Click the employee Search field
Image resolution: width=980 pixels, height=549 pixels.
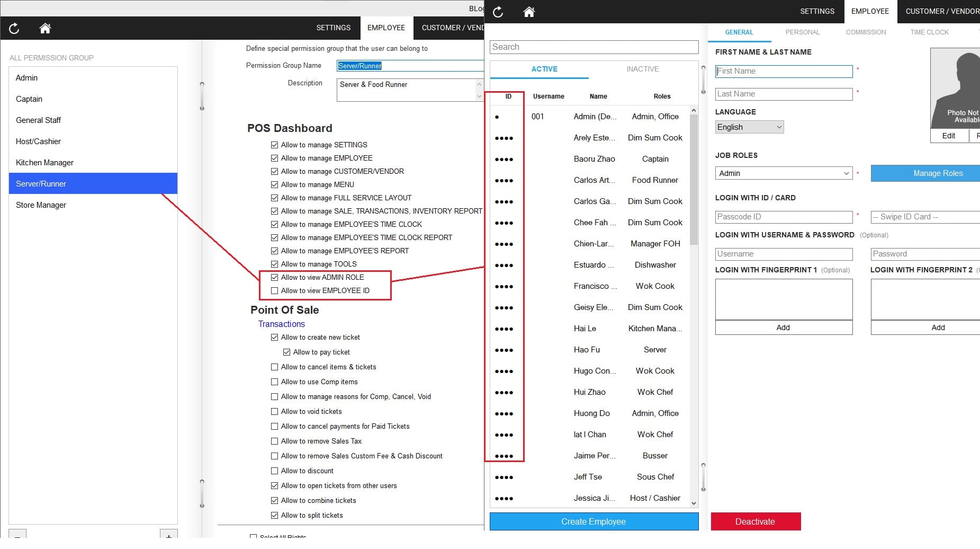pos(594,47)
